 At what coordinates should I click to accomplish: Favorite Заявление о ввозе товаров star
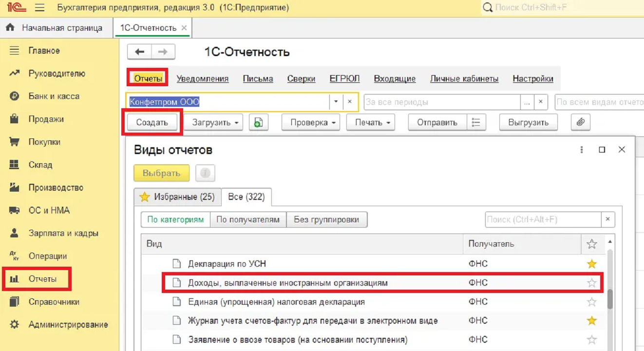click(592, 340)
